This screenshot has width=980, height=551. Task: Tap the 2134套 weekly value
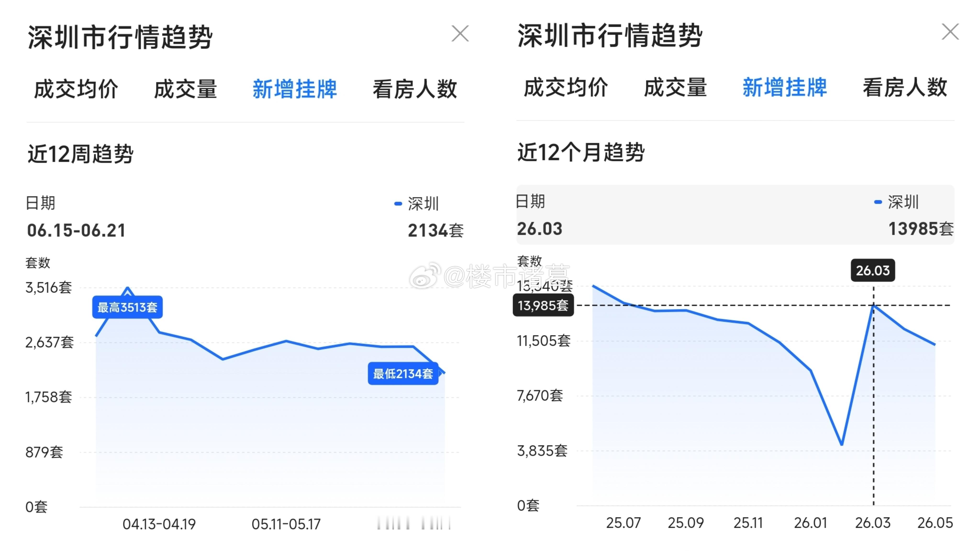(x=436, y=231)
